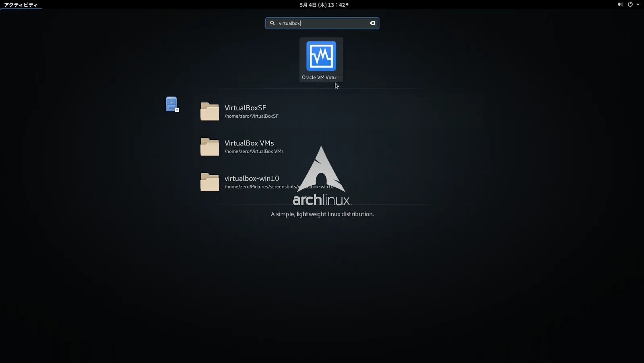Click the /home/zero/VirtualBoxSF path text

click(252, 116)
